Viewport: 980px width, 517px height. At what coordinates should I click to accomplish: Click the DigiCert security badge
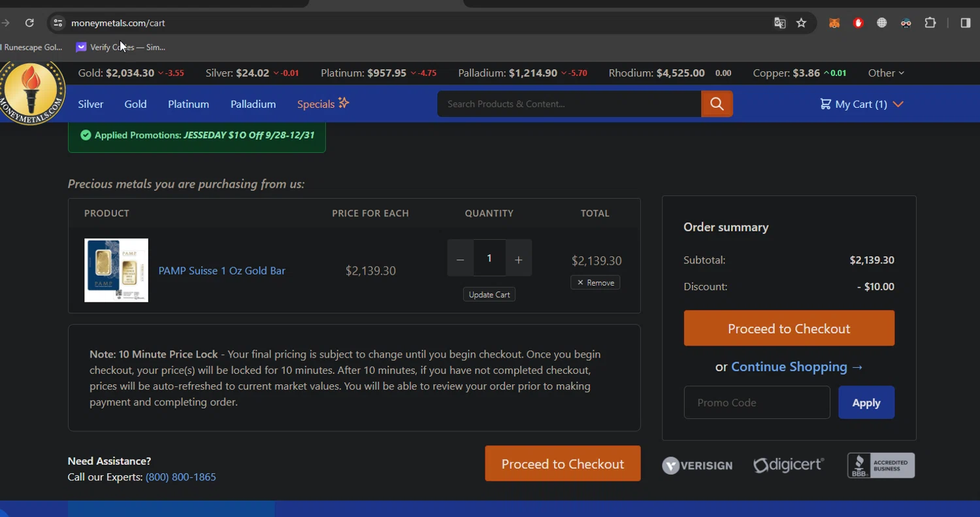coord(789,465)
